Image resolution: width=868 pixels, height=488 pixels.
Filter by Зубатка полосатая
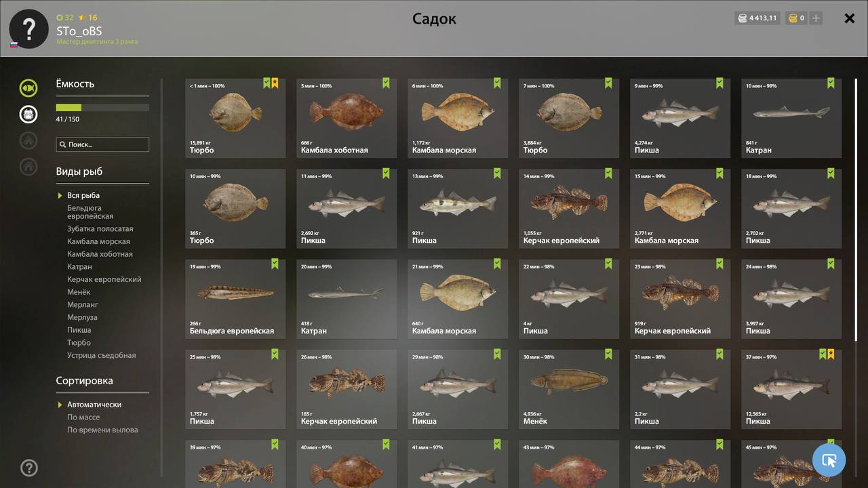(x=100, y=229)
